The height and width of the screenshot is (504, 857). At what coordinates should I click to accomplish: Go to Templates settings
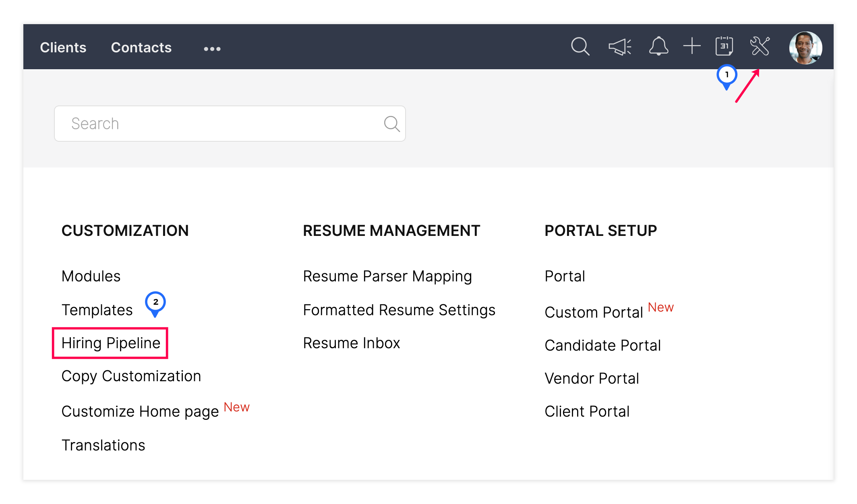coord(97,310)
